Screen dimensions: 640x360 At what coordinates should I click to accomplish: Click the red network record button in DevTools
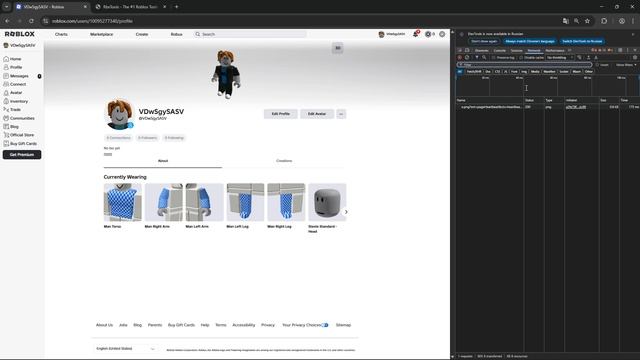(x=460, y=58)
